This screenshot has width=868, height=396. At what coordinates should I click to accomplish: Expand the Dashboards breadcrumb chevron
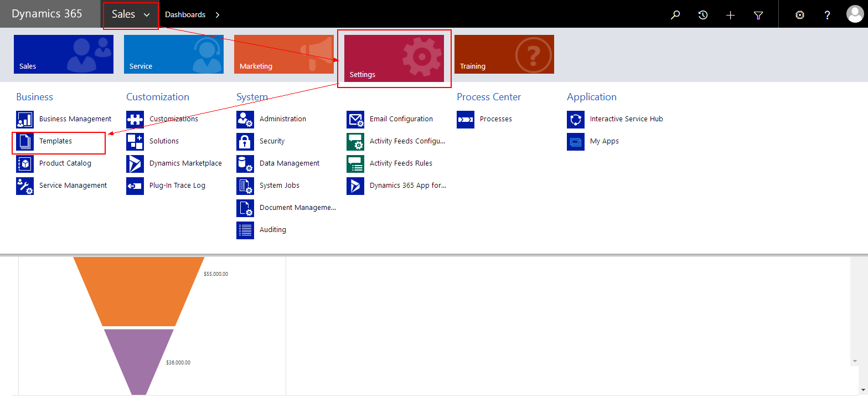point(218,15)
